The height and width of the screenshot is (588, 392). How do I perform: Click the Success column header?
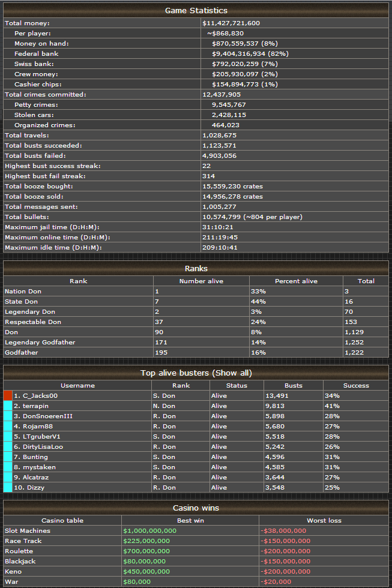pyautogui.click(x=356, y=385)
